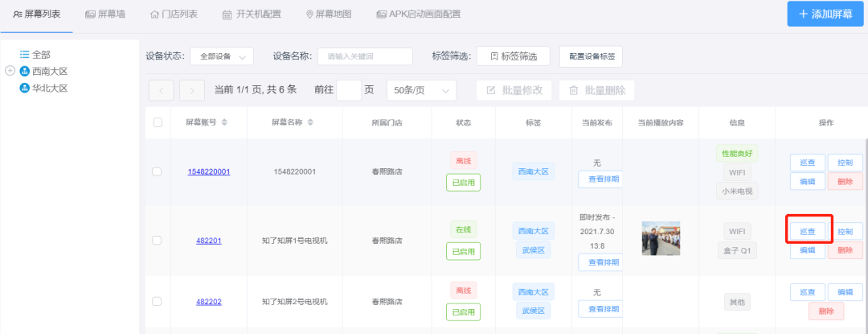Click the 添加屏幕 button

click(x=825, y=14)
